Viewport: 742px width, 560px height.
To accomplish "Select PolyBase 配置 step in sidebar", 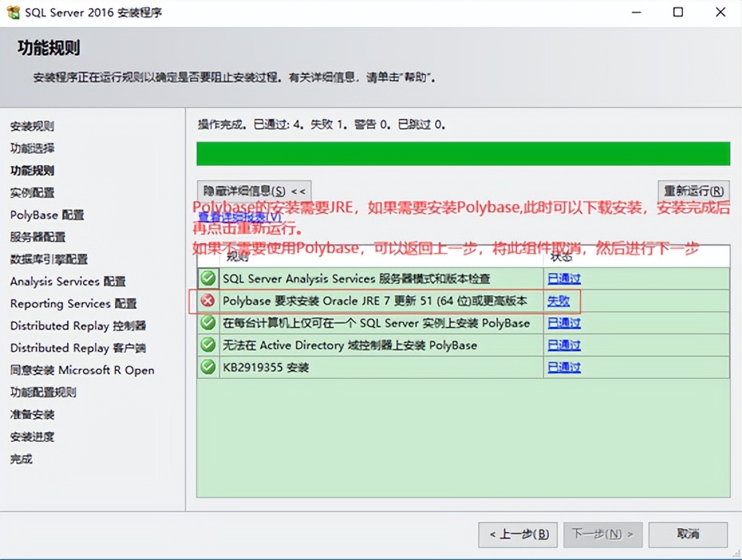I will point(47,215).
